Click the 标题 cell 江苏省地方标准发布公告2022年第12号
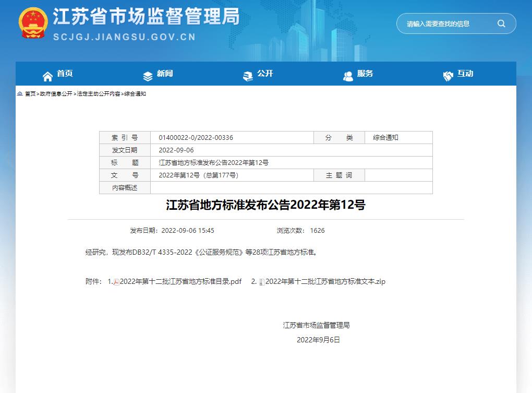 point(213,162)
